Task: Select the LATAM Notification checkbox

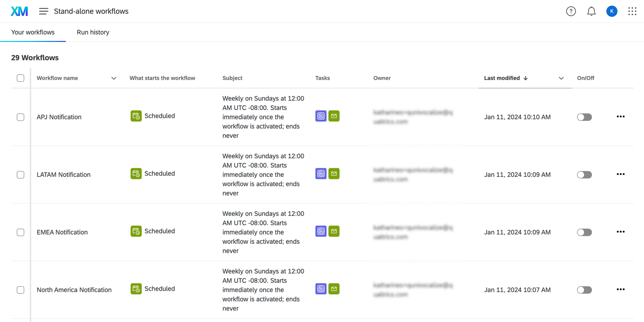Action: (20, 175)
